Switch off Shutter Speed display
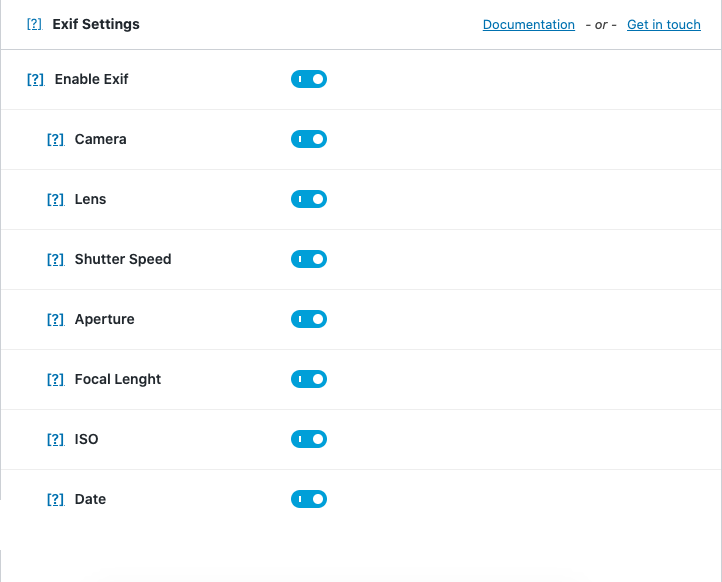The width and height of the screenshot is (722, 582). (309, 259)
